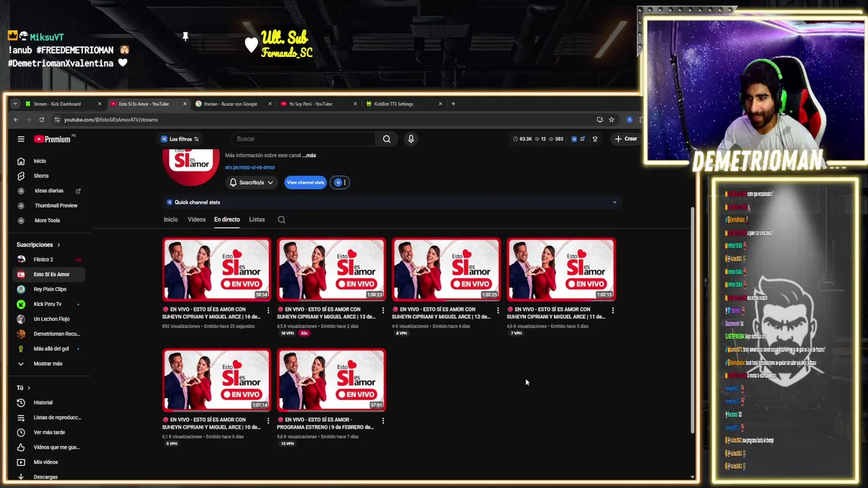Image resolution: width=868 pixels, height=488 pixels.
Task: Open options menu for the 12 de... video
Action: click(498, 310)
